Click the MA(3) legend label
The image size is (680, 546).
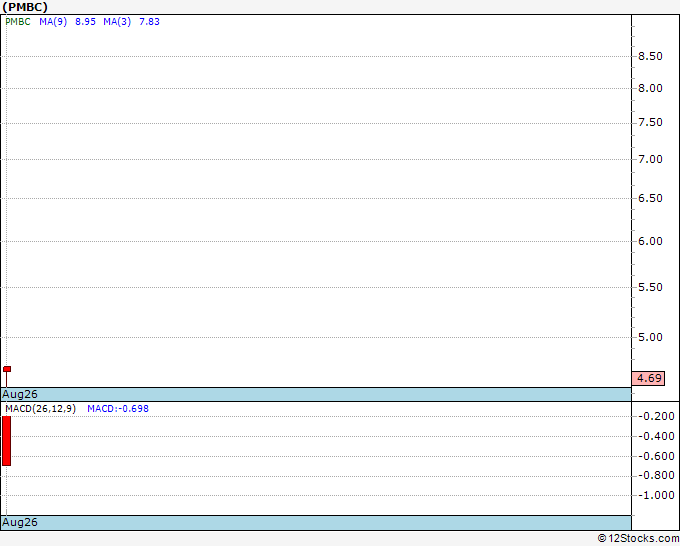pos(117,22)
